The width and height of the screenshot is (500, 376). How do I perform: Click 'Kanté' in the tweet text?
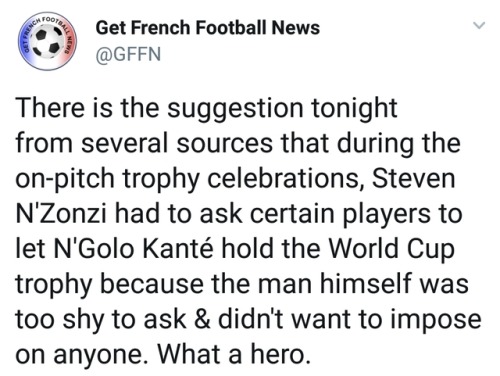(x=178, y=249)
